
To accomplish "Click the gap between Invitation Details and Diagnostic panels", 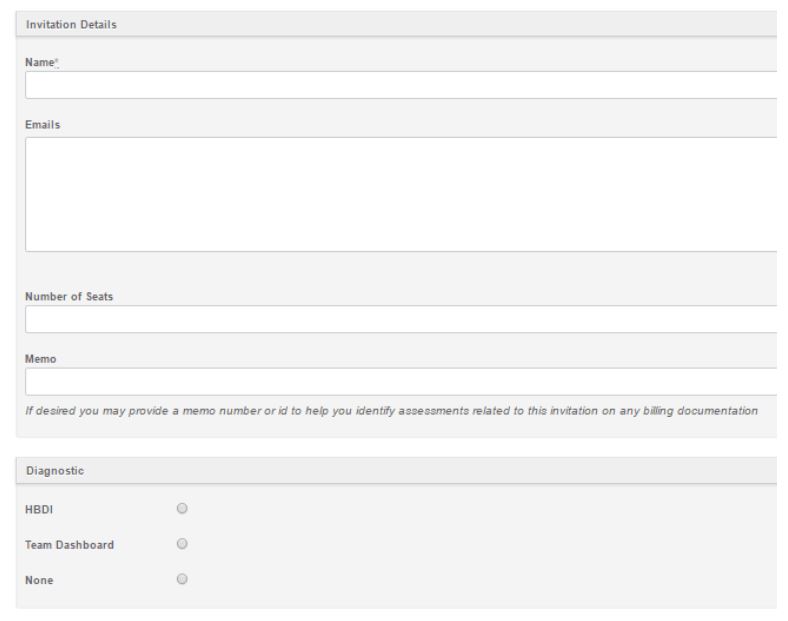I will [x=400, y=447].
